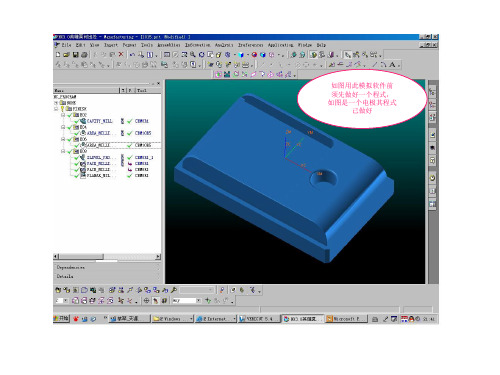Click the Rotate view icon
This screenshot has height=375, width=500.
[x=201, y=54]
